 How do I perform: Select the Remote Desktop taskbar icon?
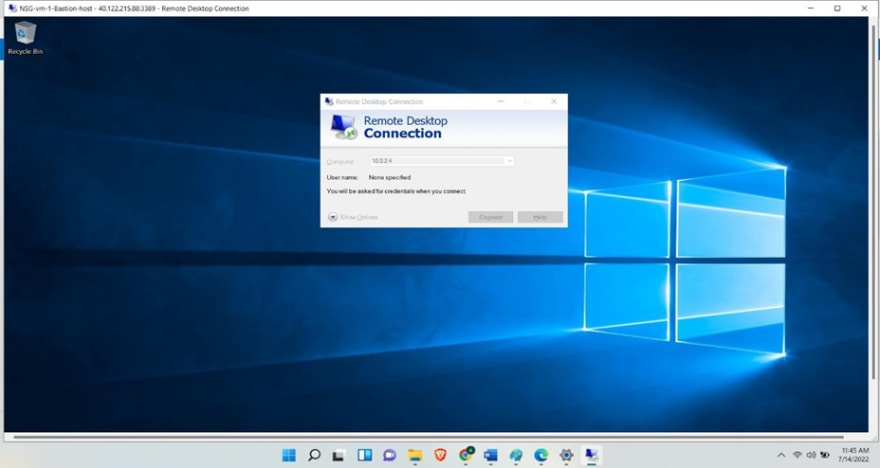click(x=592, y=454)
